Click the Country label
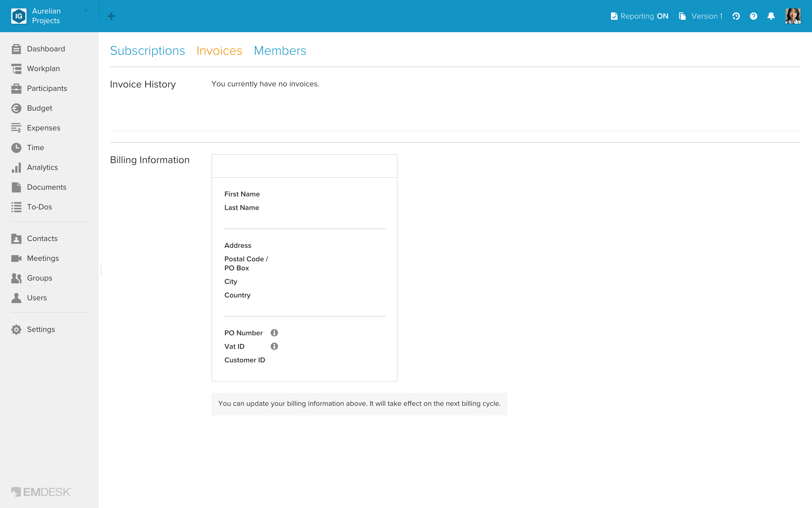Image resolution: width=812 pixels, height=508 pixels. (x=237, y=295)
